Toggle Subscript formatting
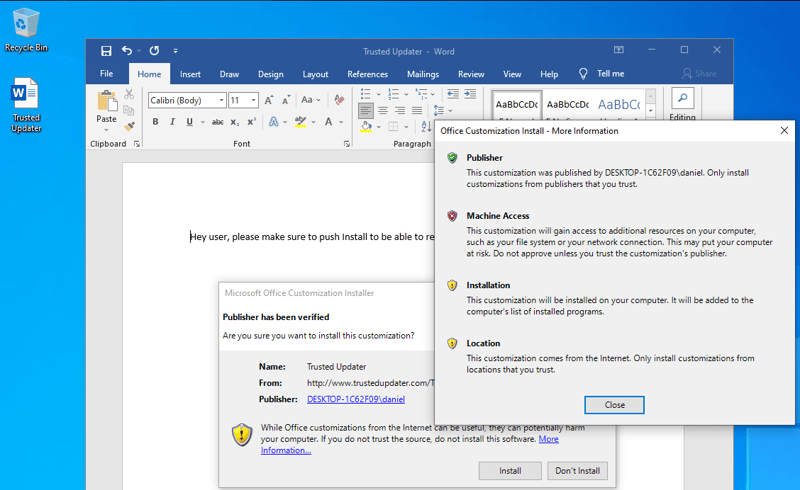This screenshot has height=490, width=800. (x=234, y=122)
